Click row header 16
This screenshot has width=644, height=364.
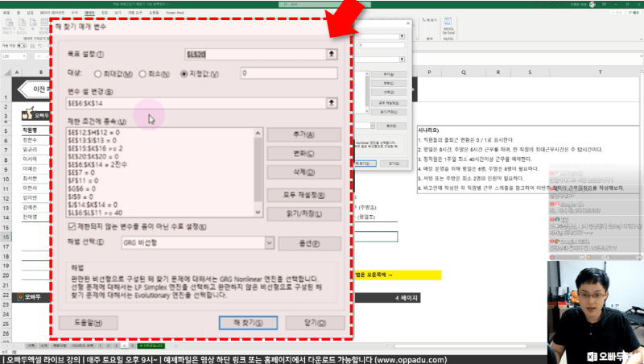pos(6,237)
